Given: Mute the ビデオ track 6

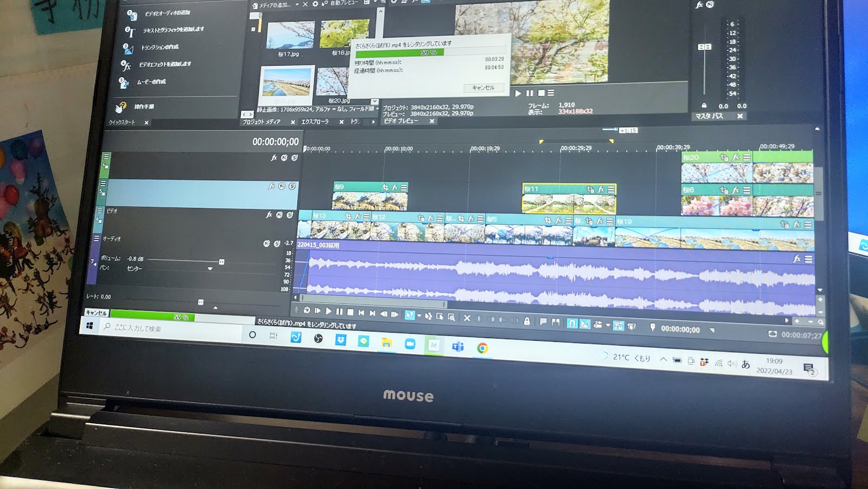Looking at the screenshot, I should (x=279, y=215).
